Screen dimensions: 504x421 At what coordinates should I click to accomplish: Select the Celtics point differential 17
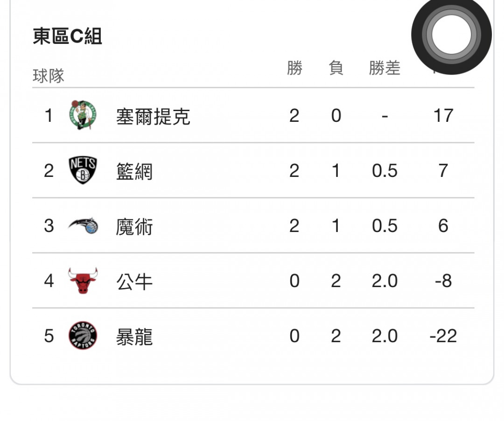(443, 115)
